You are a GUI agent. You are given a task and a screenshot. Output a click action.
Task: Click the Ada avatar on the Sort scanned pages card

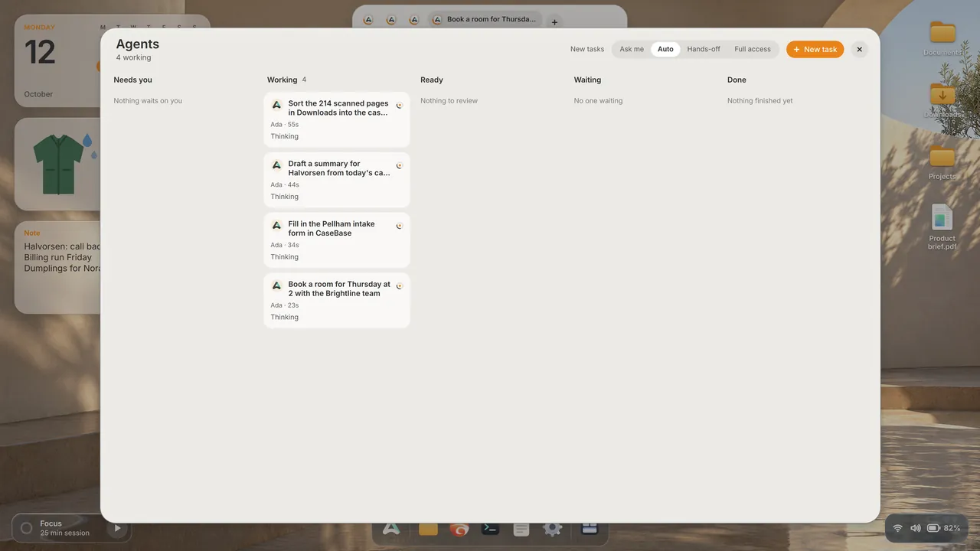[276, 105]
